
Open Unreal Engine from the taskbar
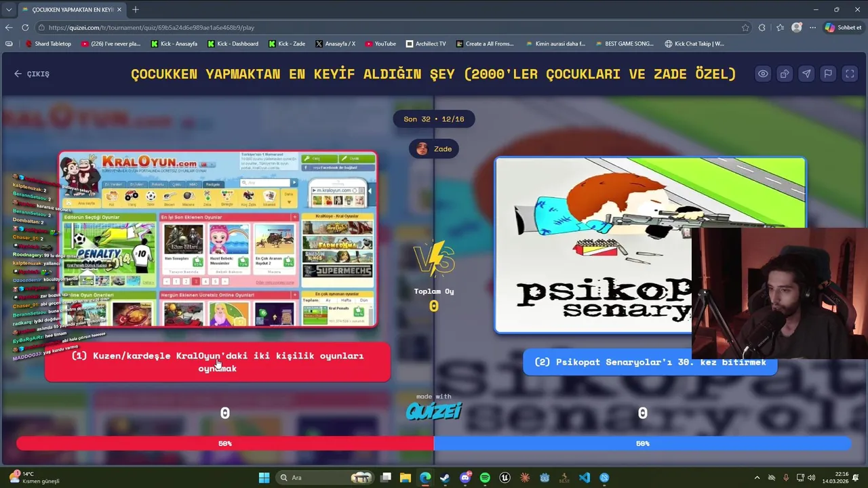(x=505, y=478)
